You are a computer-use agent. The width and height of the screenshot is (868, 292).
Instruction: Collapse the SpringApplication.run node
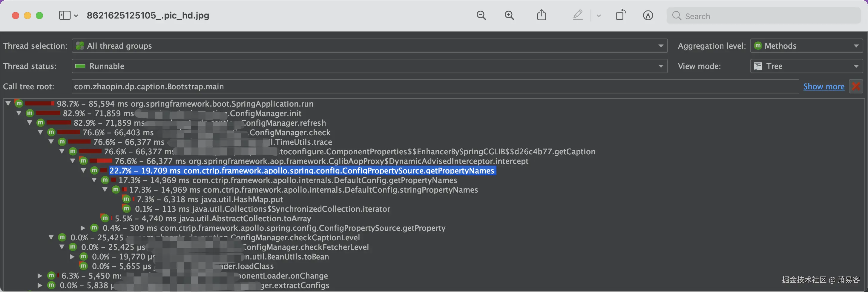point(8,103)
